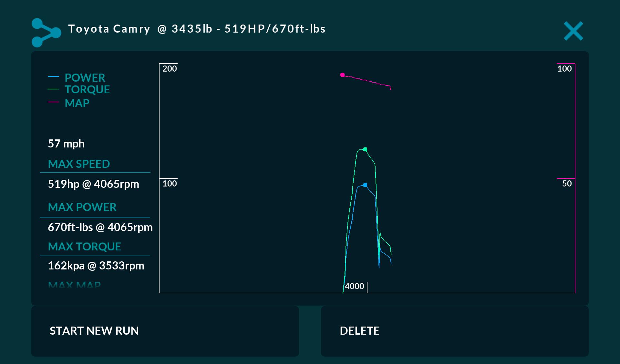The image size is (620, 364).
Task: Click the 670ft-lbs @ 4065rpm value
Action: (x=100, y=227)
